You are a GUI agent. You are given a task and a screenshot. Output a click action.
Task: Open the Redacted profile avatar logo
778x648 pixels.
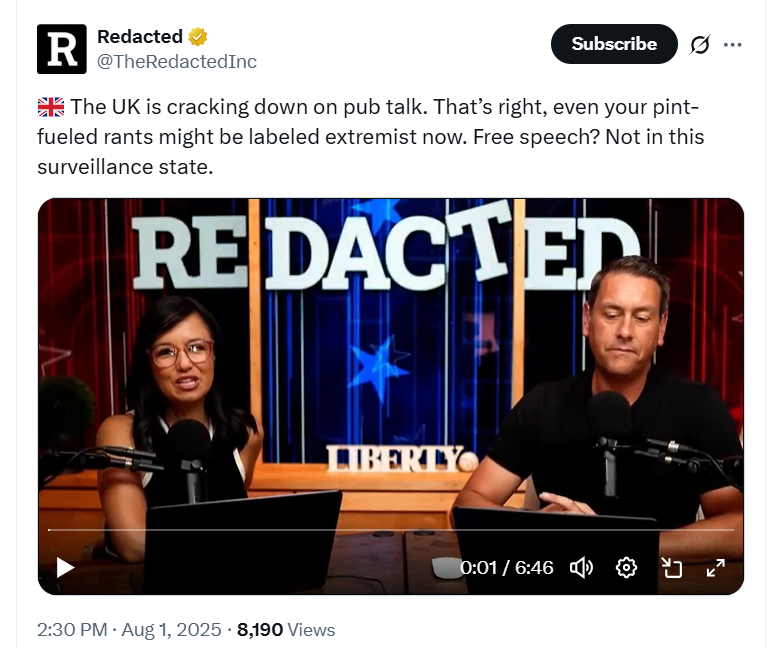pos(62,49)
